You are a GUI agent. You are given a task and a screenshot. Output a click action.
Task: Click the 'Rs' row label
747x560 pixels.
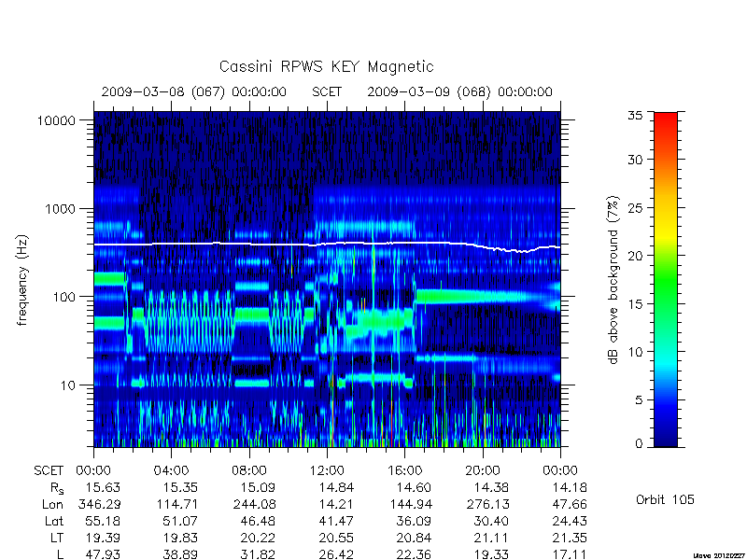pyautogui.click(x=57, y=488)
